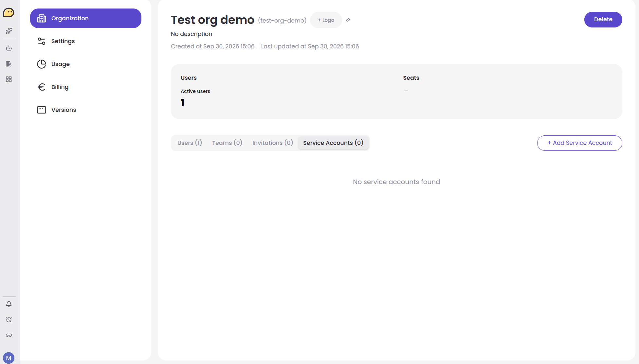The height and width of the screenshot is (364, 639).
Task: Click the Delete organization button
Action: point(603,20)
